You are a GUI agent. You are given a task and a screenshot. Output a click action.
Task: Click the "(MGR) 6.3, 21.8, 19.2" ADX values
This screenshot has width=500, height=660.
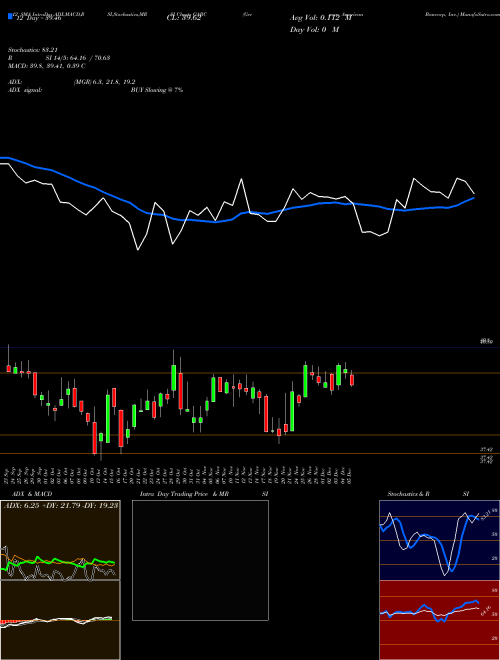104,82
